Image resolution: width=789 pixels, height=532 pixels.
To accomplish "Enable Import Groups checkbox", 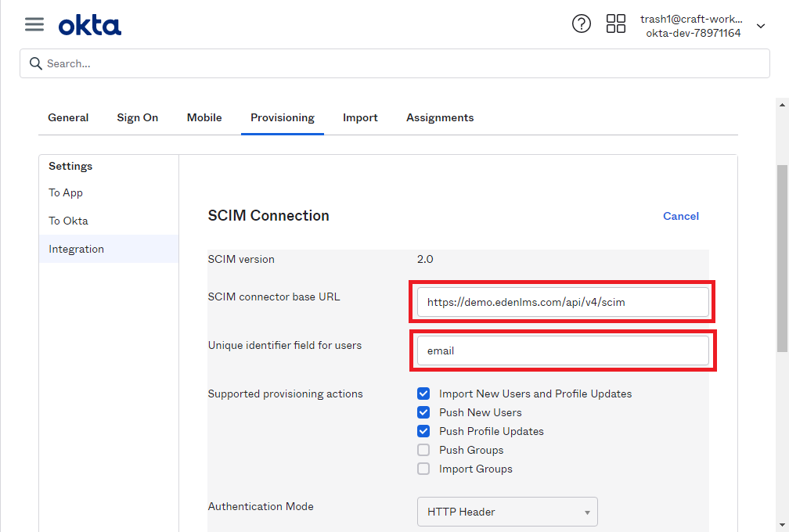I will pos(423,469).
